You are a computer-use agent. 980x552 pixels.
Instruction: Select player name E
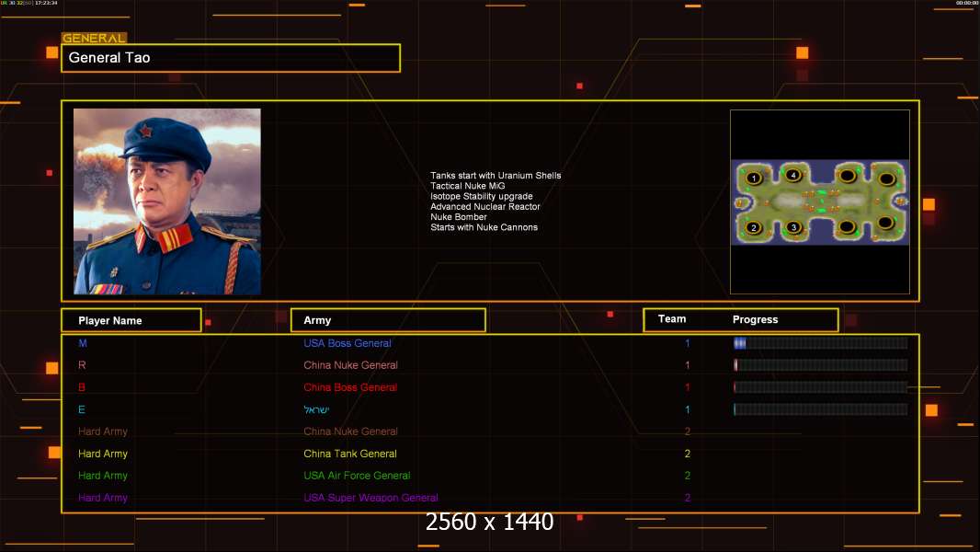(x=82, y=409)
